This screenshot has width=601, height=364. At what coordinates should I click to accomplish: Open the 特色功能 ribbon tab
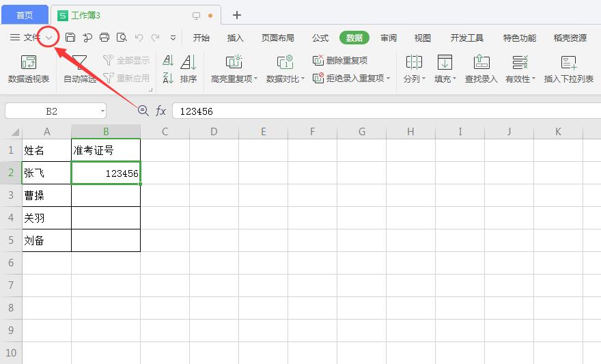(519, 38)
